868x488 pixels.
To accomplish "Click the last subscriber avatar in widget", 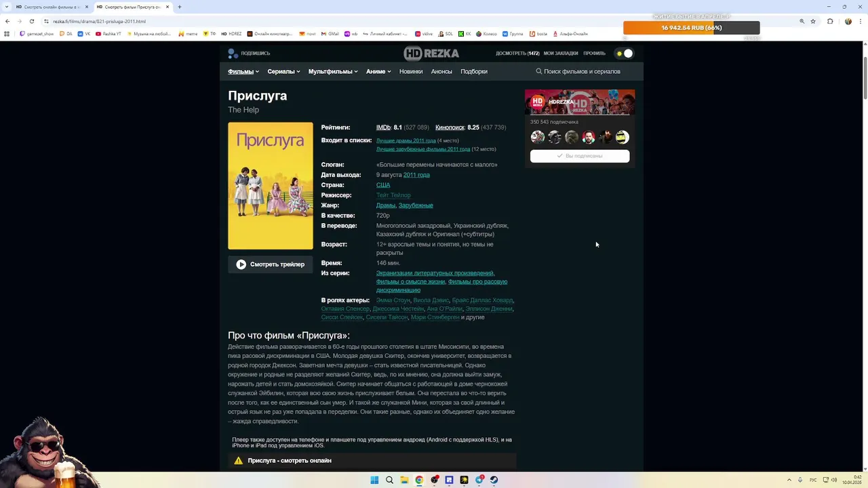I will (x=622, y=138).
